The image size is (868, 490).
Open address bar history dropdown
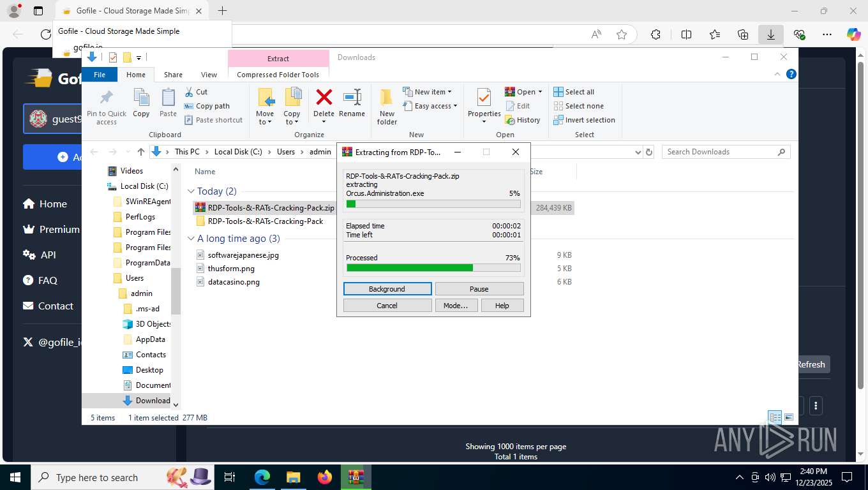(x=638, y=152)
